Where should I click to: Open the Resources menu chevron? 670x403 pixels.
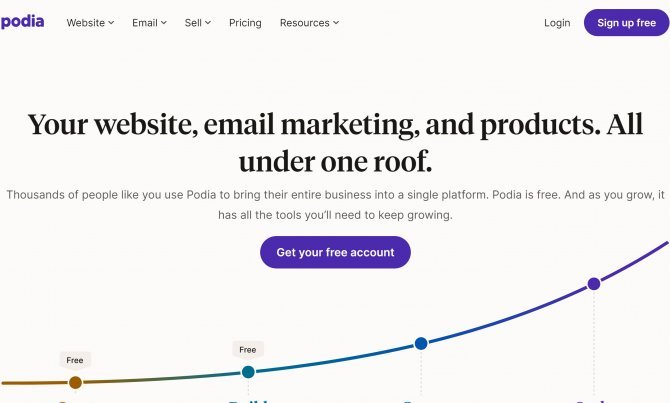pyautogui.click(x=336, y=23)
